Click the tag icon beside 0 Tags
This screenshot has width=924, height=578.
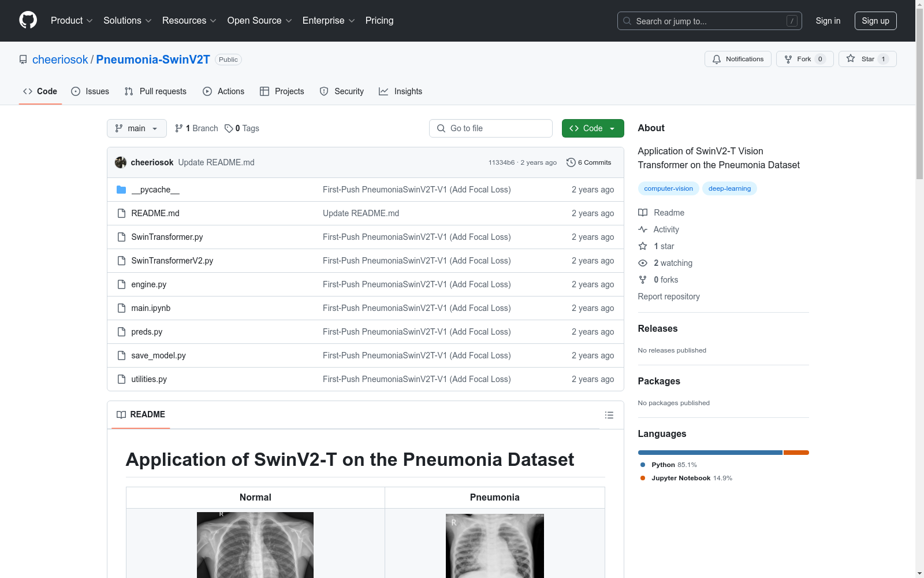[x=229, y=128]
